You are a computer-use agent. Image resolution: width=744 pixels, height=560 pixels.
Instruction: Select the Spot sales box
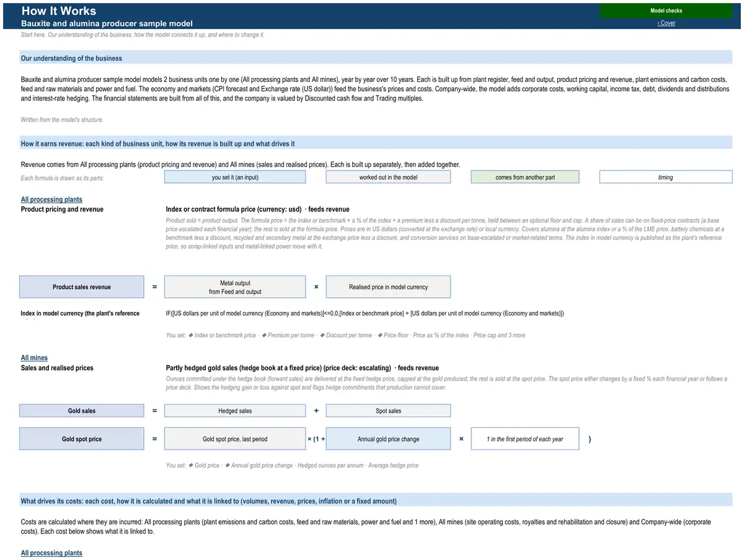388,411
